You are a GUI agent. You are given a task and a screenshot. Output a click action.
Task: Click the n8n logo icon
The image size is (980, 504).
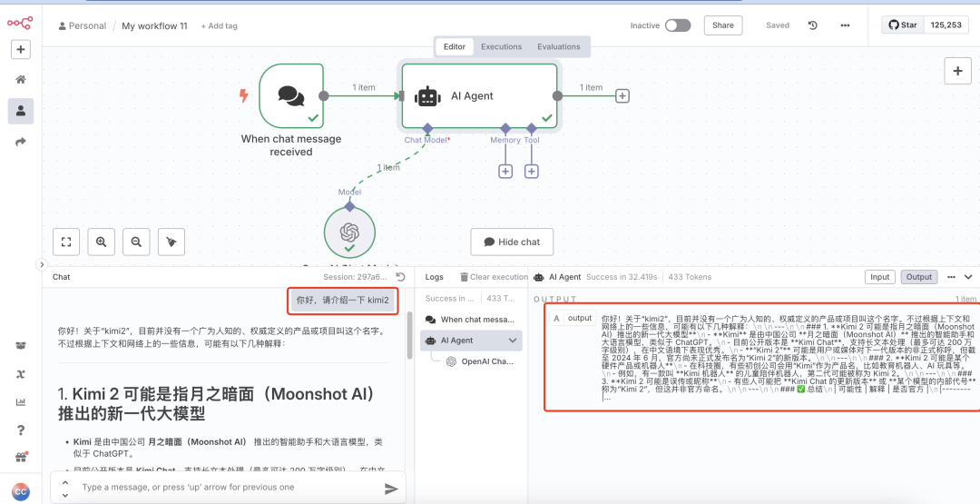20,23
